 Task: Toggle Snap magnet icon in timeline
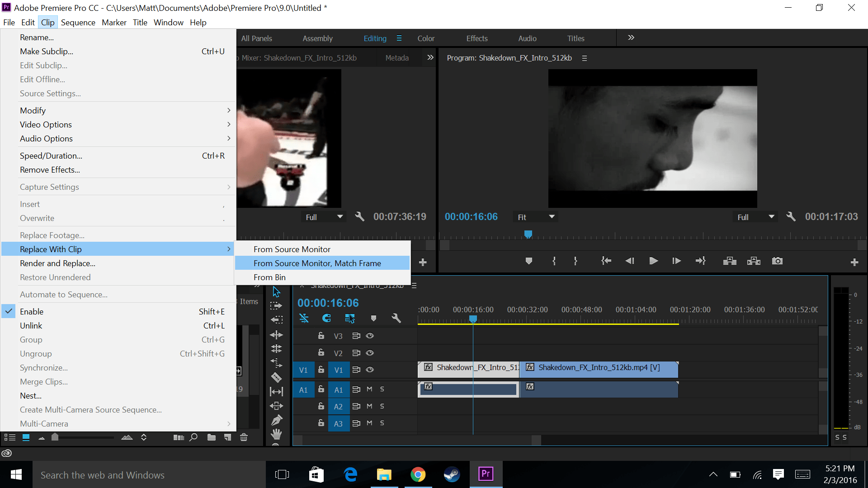(x=326, y=319)
